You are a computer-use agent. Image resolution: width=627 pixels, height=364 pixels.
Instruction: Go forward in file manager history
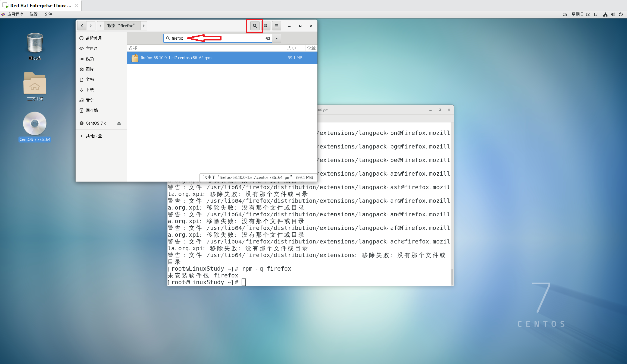pos(91,26)
